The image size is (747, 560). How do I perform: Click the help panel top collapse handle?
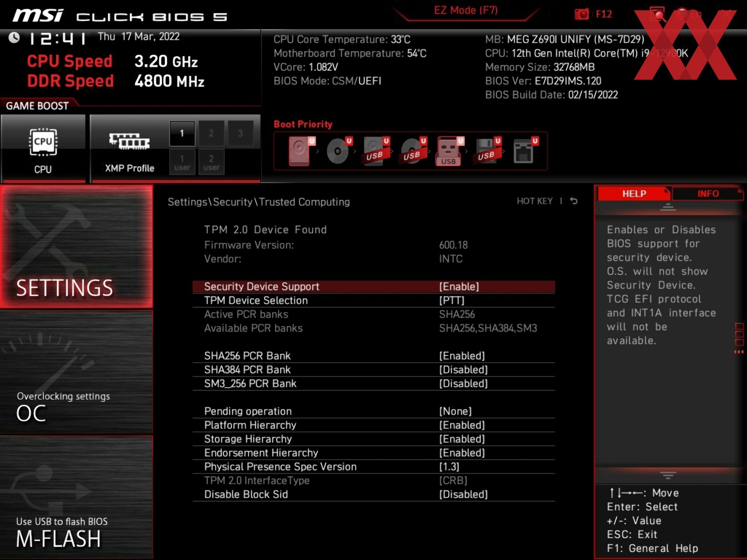click(668, 207)
